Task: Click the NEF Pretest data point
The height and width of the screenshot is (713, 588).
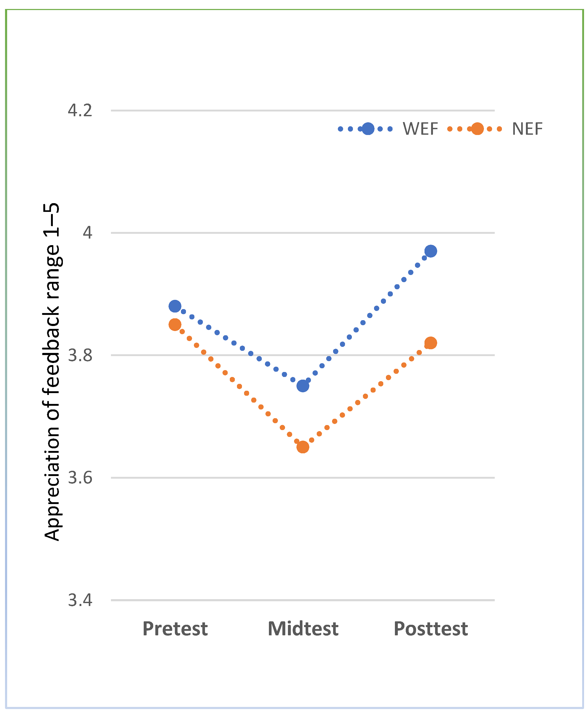Action: [x=175, y=325]
